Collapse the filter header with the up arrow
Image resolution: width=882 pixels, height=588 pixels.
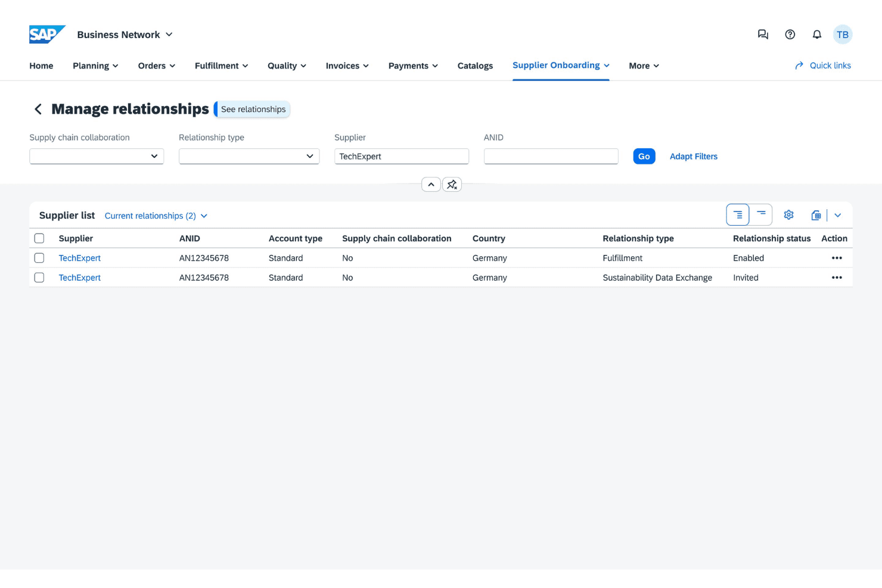431,185
